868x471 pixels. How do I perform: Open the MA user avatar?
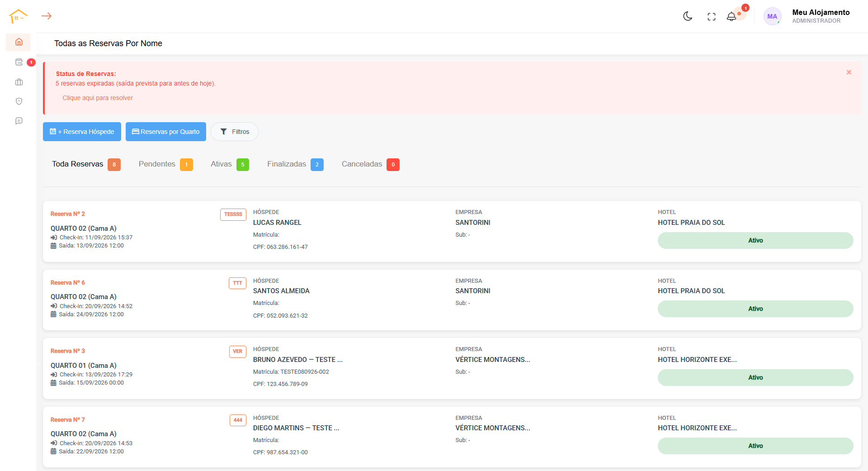[772, 16]
